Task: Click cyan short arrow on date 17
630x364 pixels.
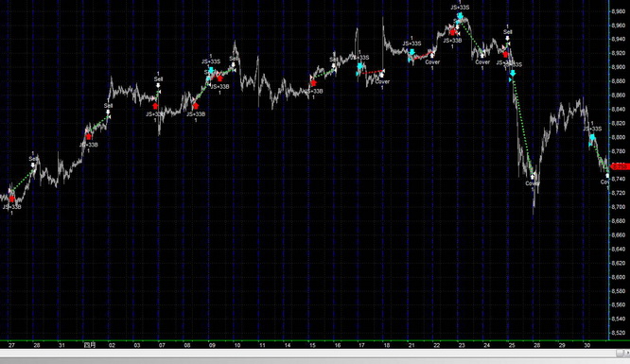Action: pyautogui.click(x=360, y=66)
